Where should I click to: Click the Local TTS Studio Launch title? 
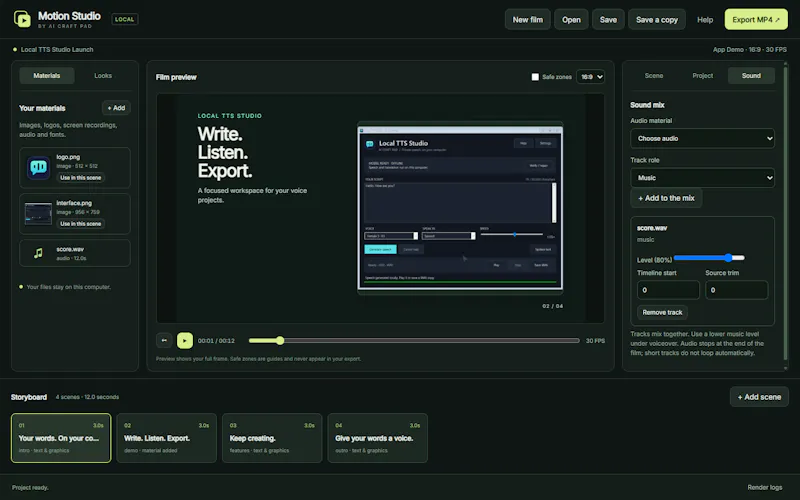[57, 49]
